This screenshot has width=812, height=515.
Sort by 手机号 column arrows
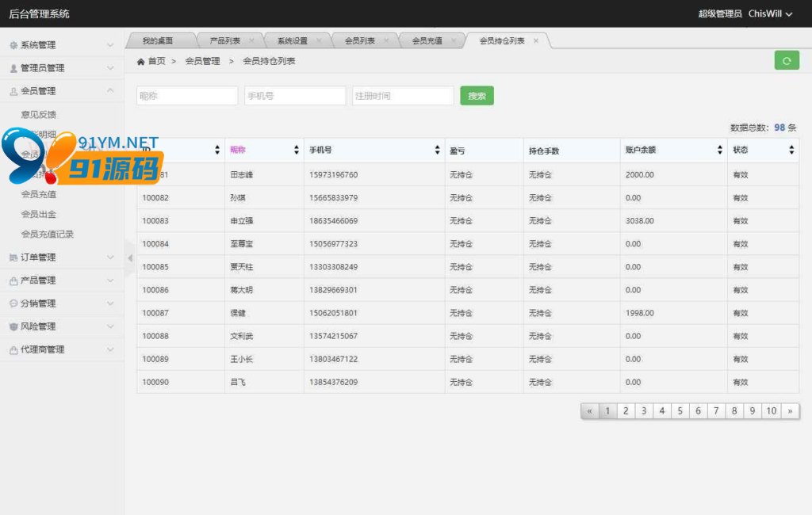click(x=438, y=150)
